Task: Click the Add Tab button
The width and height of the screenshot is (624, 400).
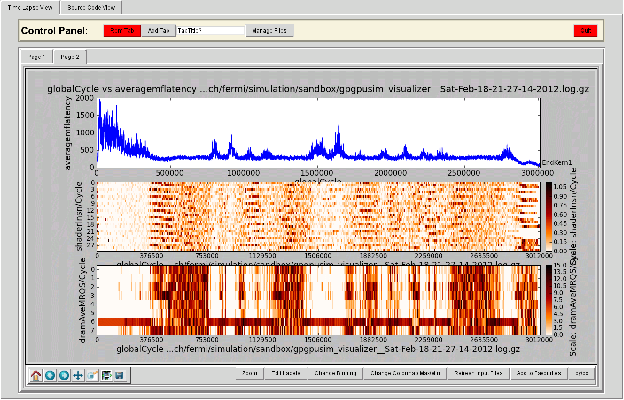Action: (158, 31)
